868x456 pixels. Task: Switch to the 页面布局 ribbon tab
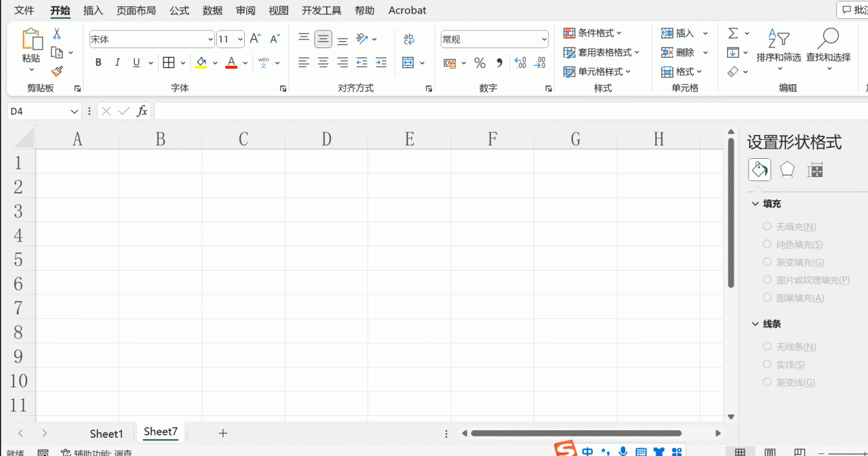(136, 10)
